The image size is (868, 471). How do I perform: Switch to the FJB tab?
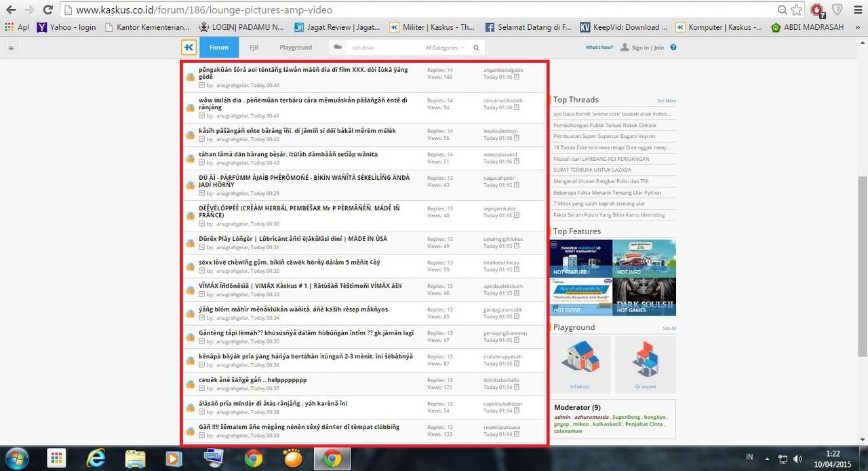click(x=254, y=48)
